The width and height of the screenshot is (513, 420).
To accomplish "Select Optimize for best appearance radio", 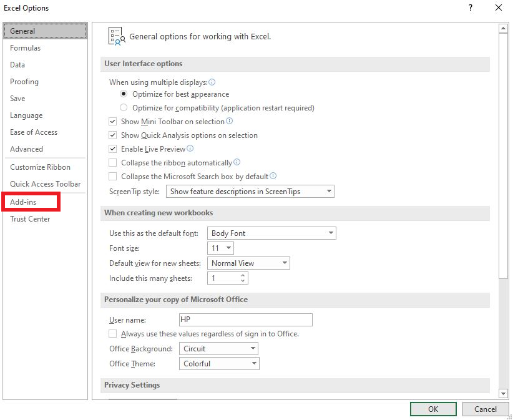I will 124,94.
